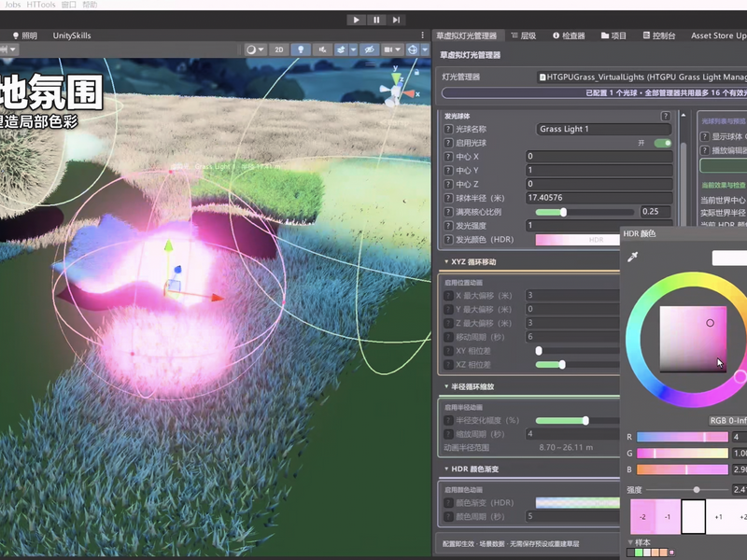Switch to the 照明 tab
The image size is (747, 560).
[25, 35]
